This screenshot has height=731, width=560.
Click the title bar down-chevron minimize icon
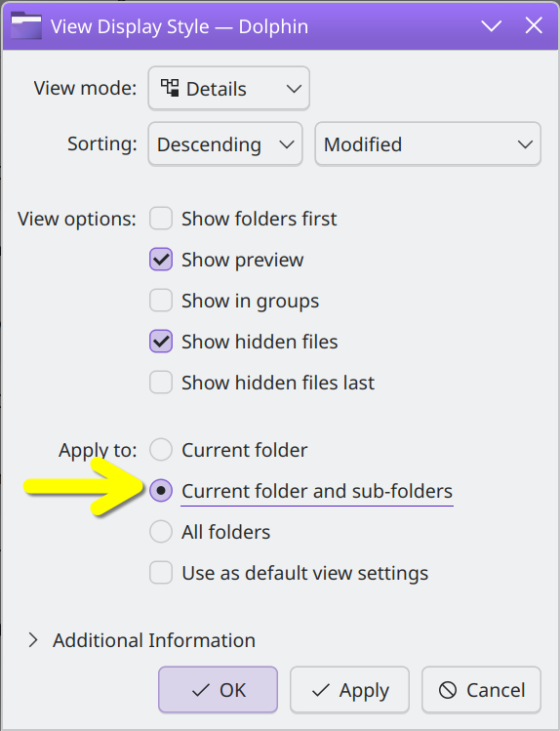click(x=492, y=26)
